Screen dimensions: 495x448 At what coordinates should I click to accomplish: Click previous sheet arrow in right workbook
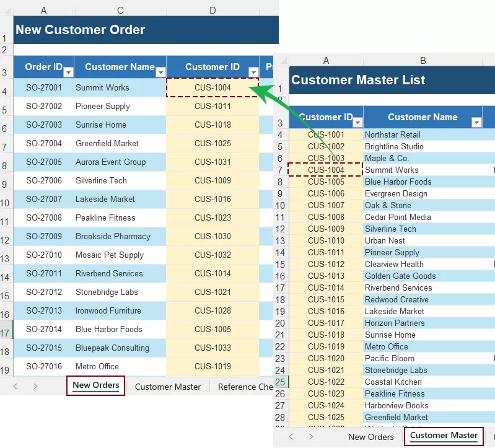click(x=291, y=436)
